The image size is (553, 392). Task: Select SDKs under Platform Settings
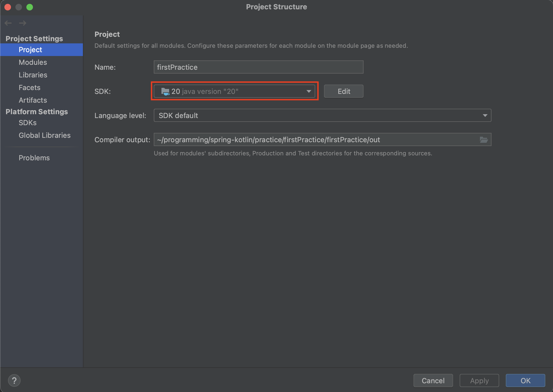click(27, 123)
